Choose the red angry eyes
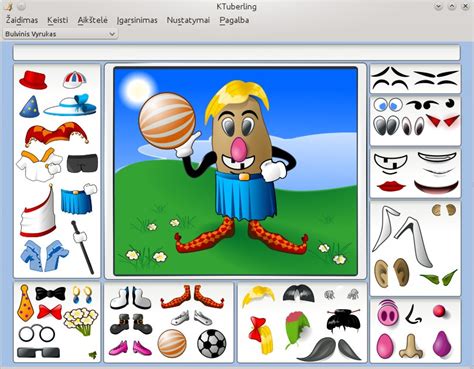The width and height of the screenshot is (474, 369). (x=443, y=121)
